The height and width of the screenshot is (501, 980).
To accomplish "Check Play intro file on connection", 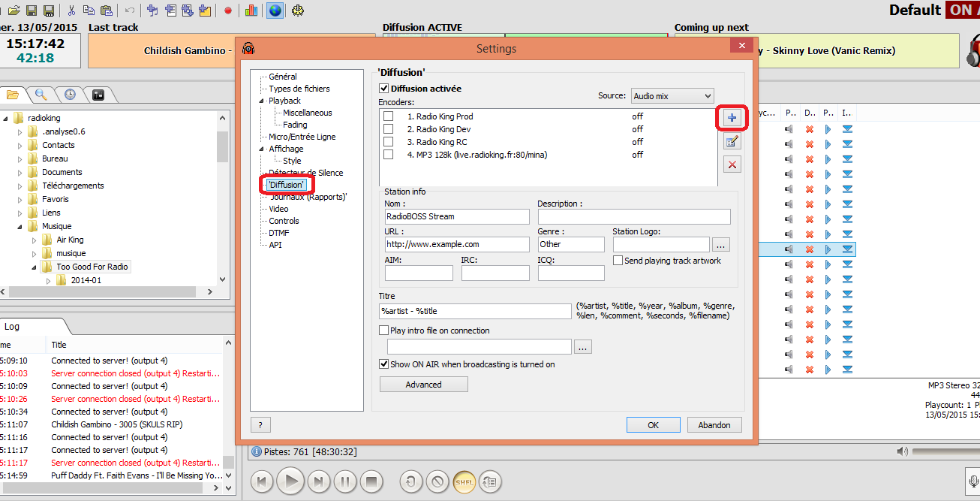I will coord(385,330).
